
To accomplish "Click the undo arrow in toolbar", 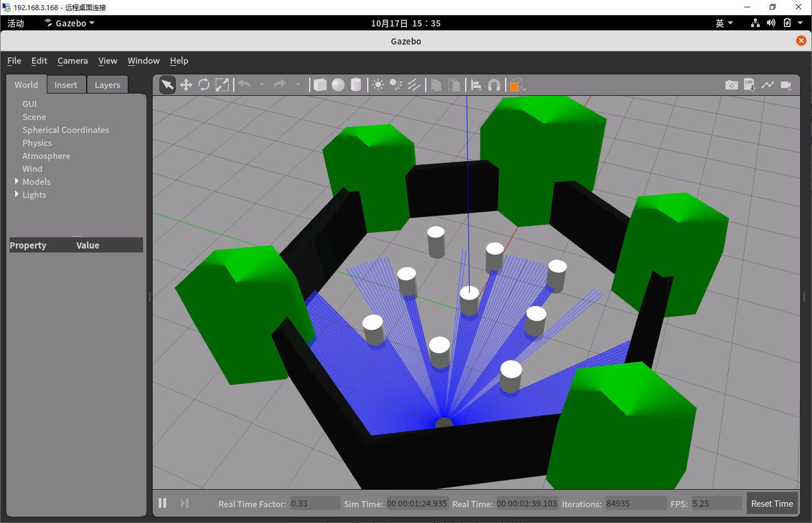I will [244, 85].
